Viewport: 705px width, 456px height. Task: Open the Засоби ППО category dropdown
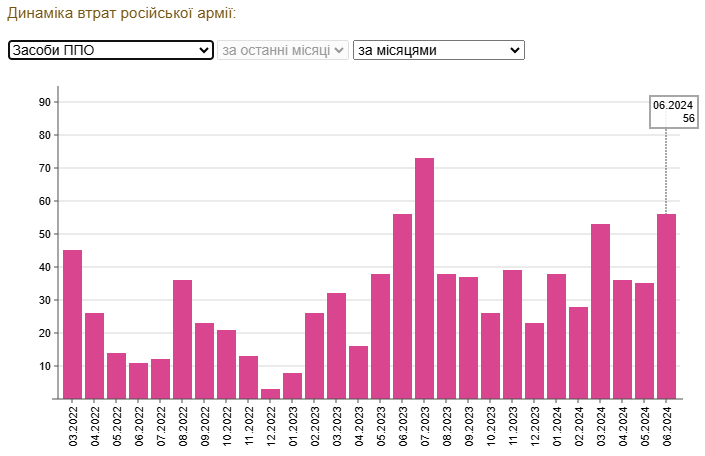pos(110,50)
